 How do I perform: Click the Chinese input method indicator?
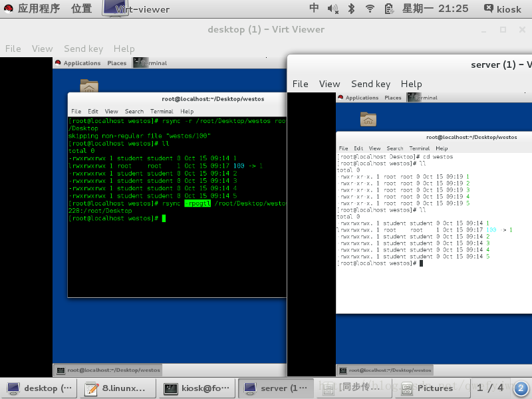(314, 9)
